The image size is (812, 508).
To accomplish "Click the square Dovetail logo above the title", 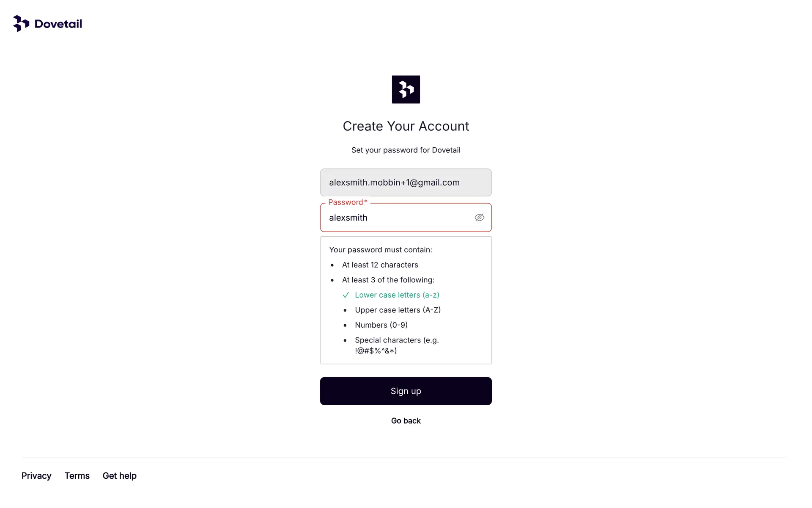I will click(x=406, y=89).
